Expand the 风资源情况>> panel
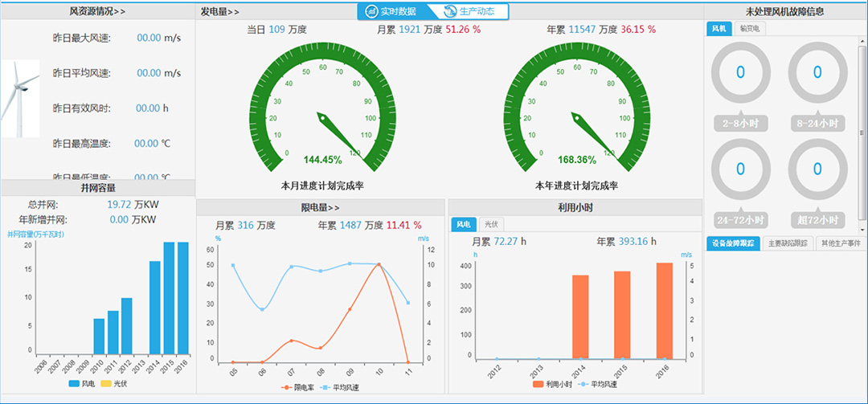The height and width of the screenshot is (404, 868). click(97, 11)
